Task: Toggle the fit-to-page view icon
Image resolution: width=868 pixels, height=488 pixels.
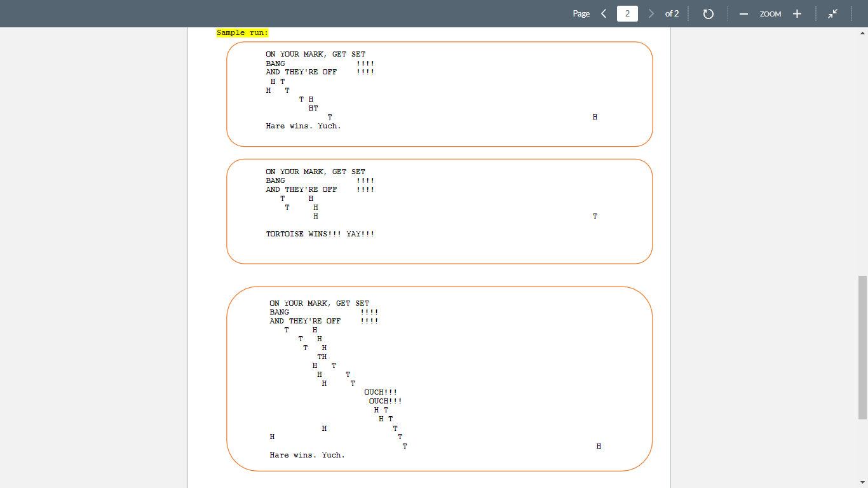Action: [833, 13]
